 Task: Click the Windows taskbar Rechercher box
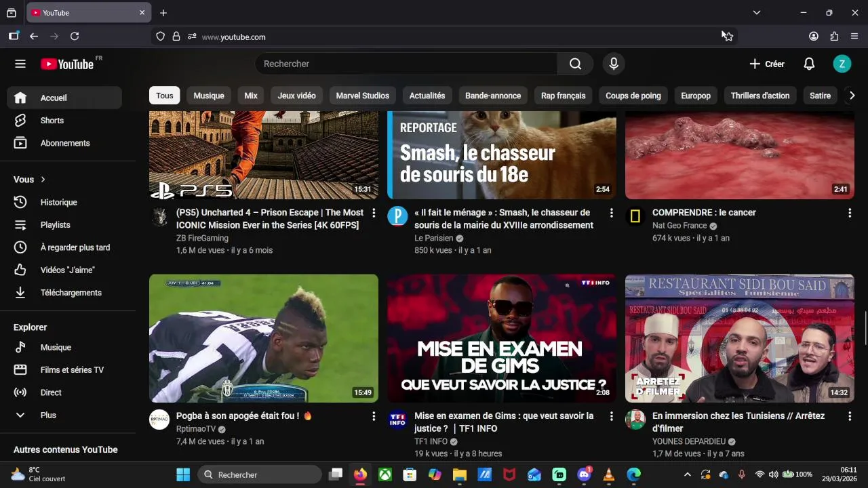260,474
